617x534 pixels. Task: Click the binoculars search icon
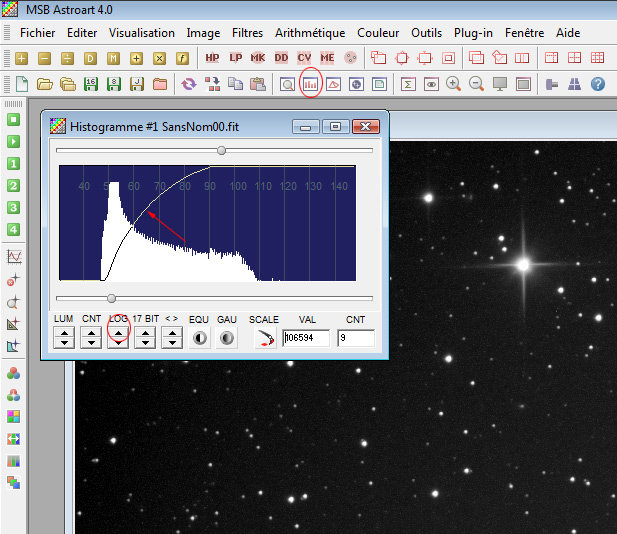click(575, 84)
